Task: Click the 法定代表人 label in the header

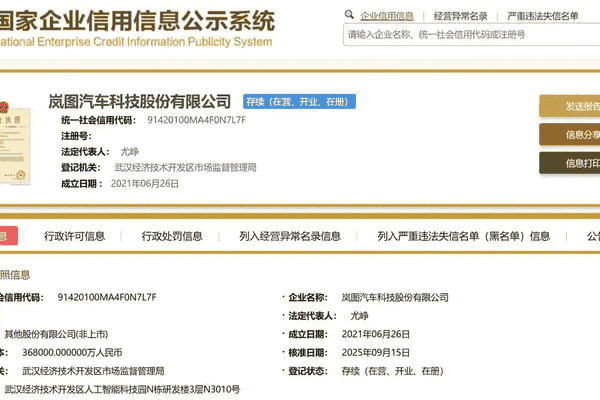Action: (85, 152)
